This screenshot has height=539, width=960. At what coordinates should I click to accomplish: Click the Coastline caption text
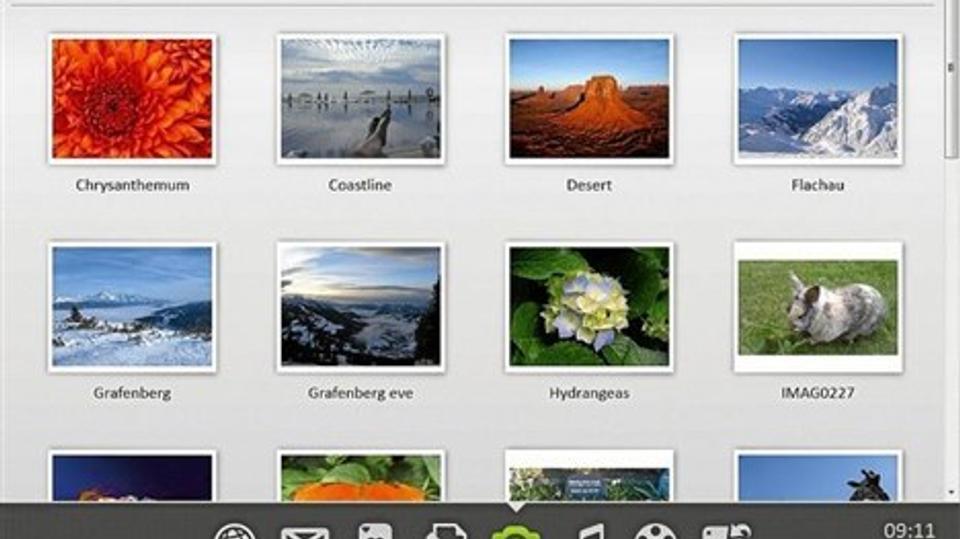360,185
